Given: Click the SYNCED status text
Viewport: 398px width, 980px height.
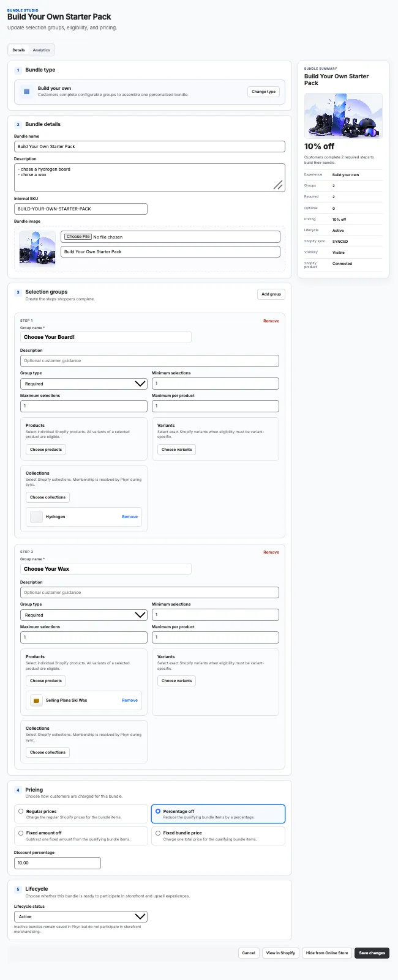Looking at the screenshot, I should pyautogui.click(x=340, y=242).
